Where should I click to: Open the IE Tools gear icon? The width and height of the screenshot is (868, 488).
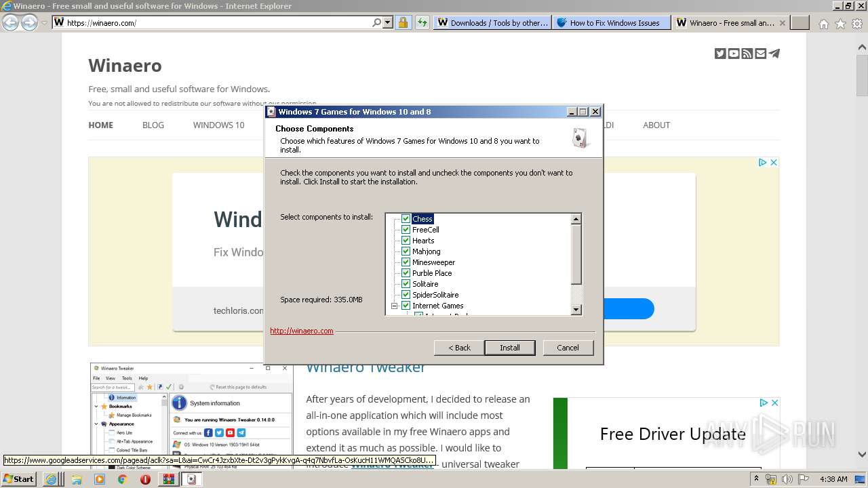(x=857, y=24)
